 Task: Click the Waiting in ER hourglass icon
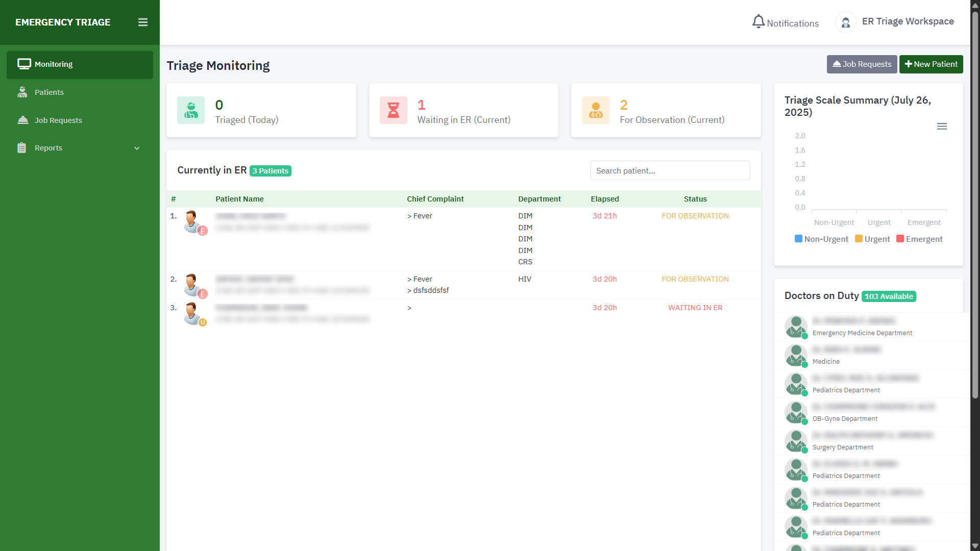393,110
